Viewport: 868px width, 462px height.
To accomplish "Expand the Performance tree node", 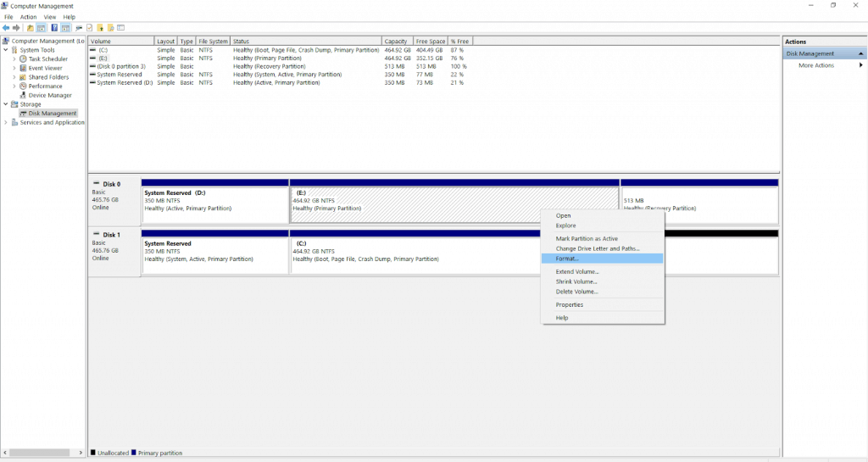I will pos(14,86).
